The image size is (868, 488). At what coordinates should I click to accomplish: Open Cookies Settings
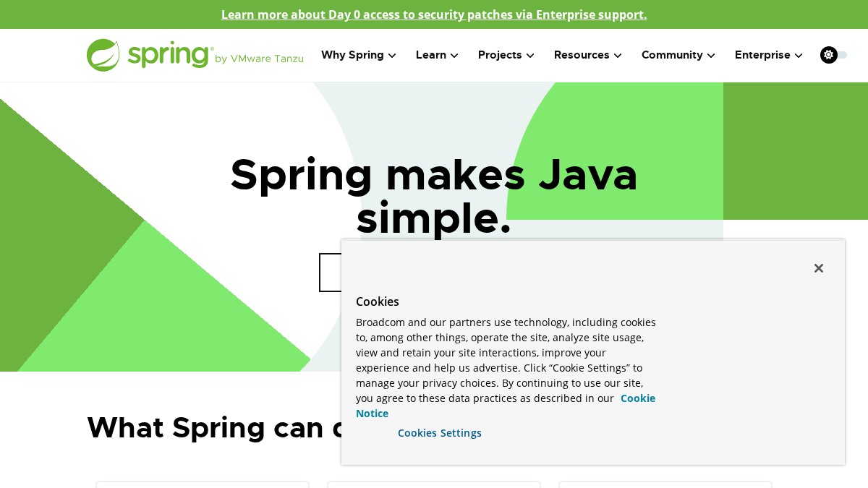tap(440, 433)
